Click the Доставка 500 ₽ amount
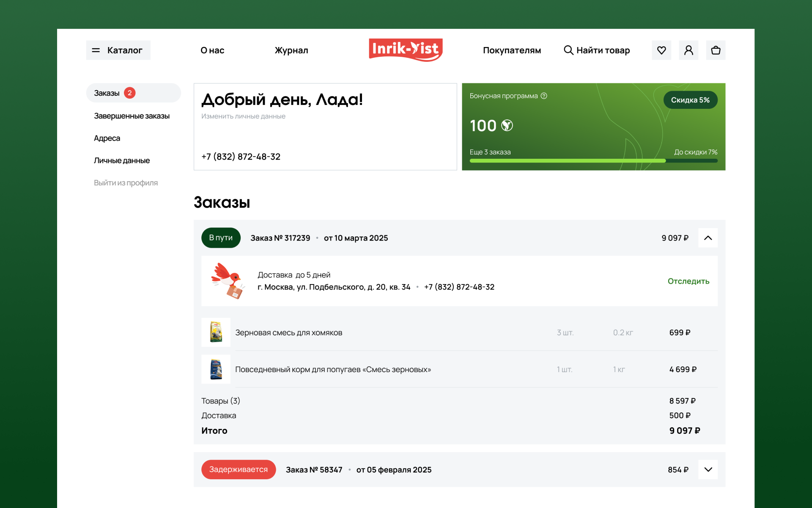812x508 pixels. tap(680, 416)
